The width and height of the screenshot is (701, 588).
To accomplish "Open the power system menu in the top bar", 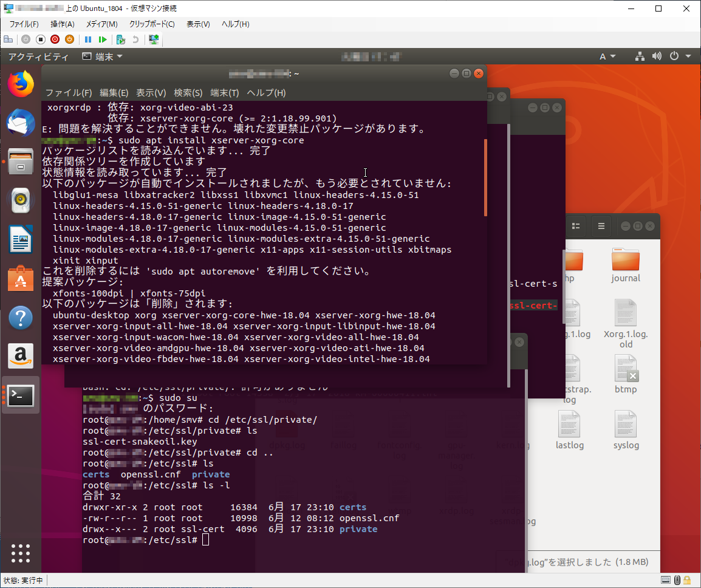I will click(x=680, y=56).
